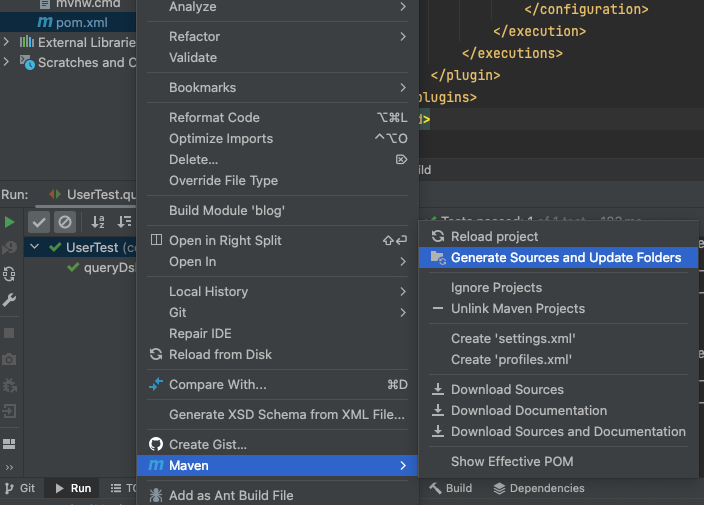Choose Override File Type
This screenshot has height=505, width=704.
click(277, 180)
